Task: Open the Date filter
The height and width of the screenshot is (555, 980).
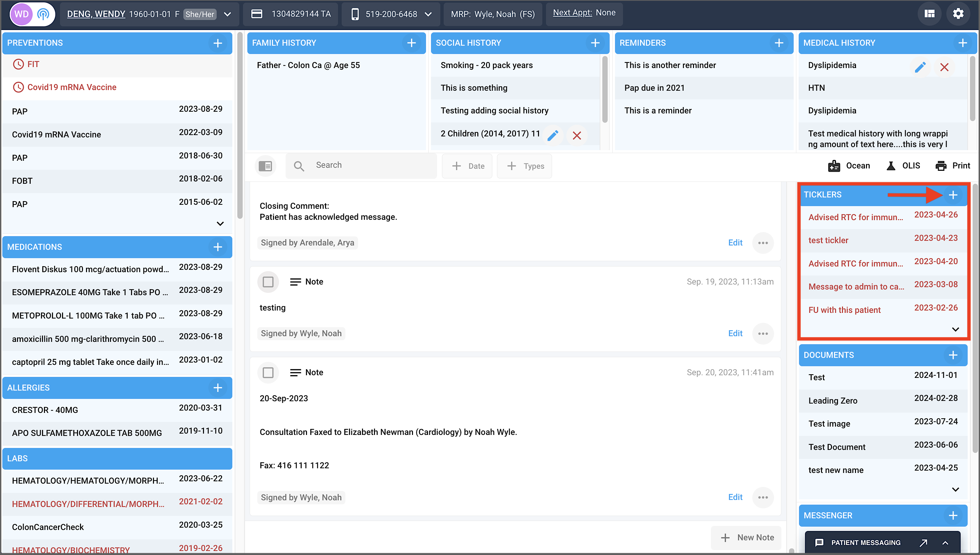Action: 467,166
